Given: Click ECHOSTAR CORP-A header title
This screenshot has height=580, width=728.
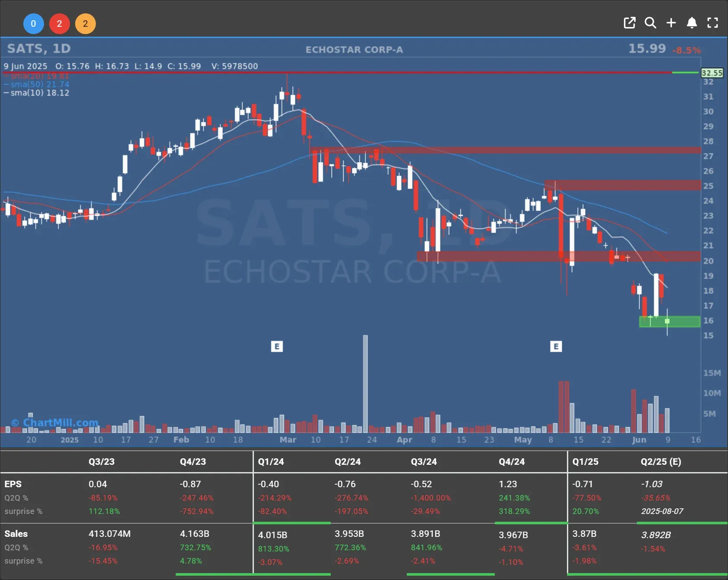Looking at the screenshot, I should click(x=355, y=50).
